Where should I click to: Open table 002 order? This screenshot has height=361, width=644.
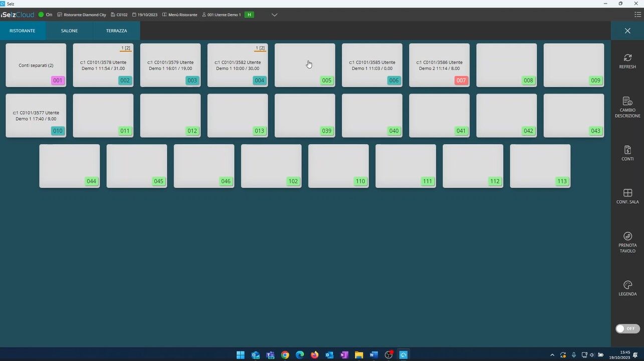click(103, 65)
